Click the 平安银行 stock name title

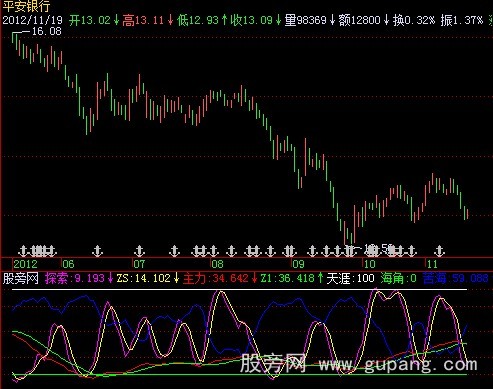pos(26,6)
